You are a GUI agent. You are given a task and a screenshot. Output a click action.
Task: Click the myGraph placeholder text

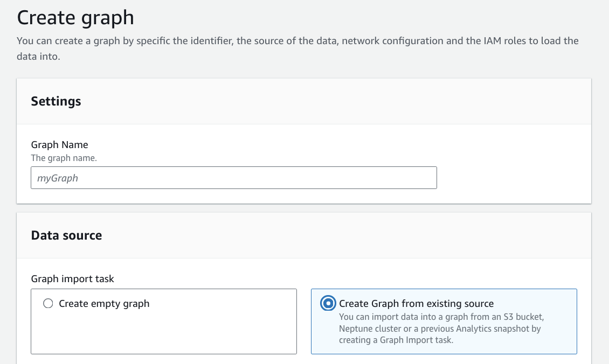(x=57, y=178)
